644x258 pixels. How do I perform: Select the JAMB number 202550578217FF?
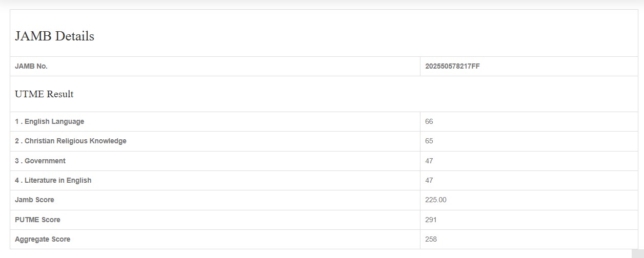452,66
